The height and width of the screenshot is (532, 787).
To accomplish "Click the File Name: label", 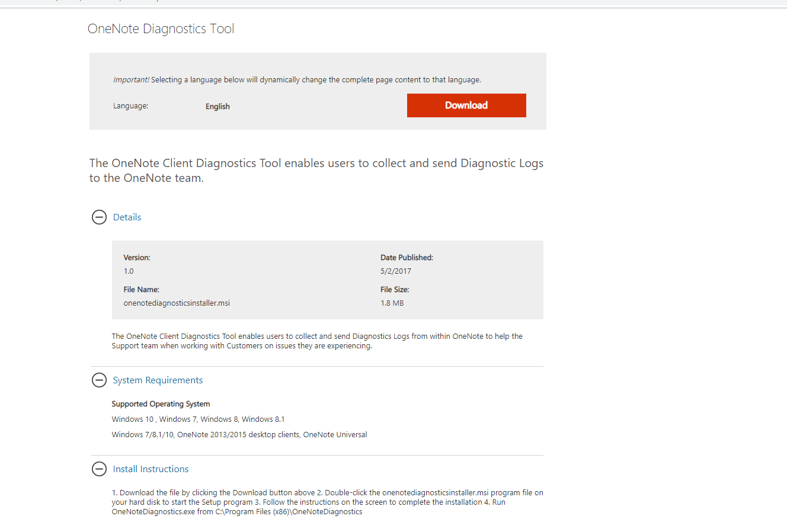I will pyautogui.click(x=141, y=290).
